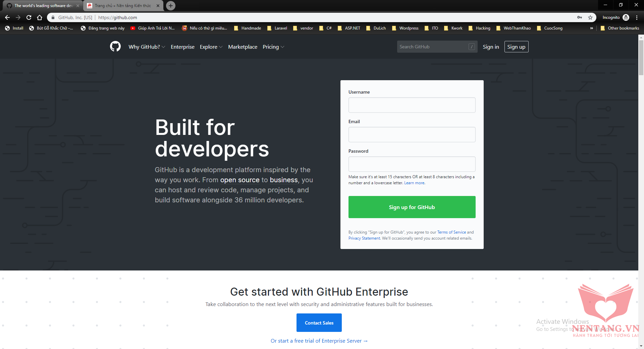The height and width of the screenshot is (349, 644).
Task: Open the saved passwords key icon
Action: click(580, 17)
